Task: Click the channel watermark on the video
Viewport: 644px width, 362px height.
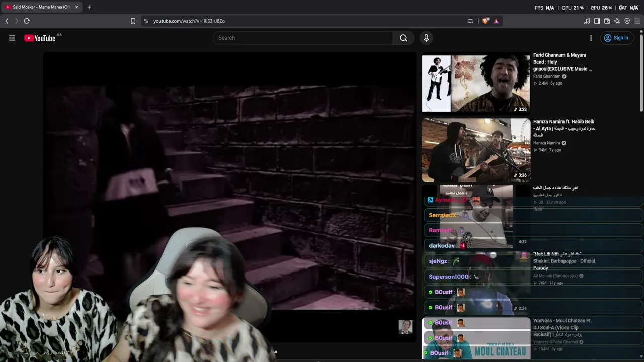Action: tap(405, 327)
